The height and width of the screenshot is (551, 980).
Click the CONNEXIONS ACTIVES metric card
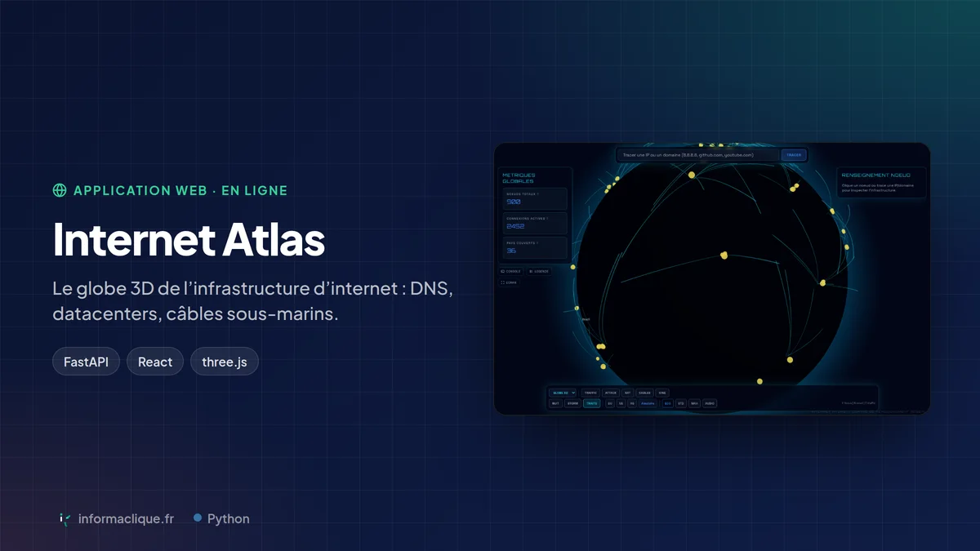click(535, 223)
